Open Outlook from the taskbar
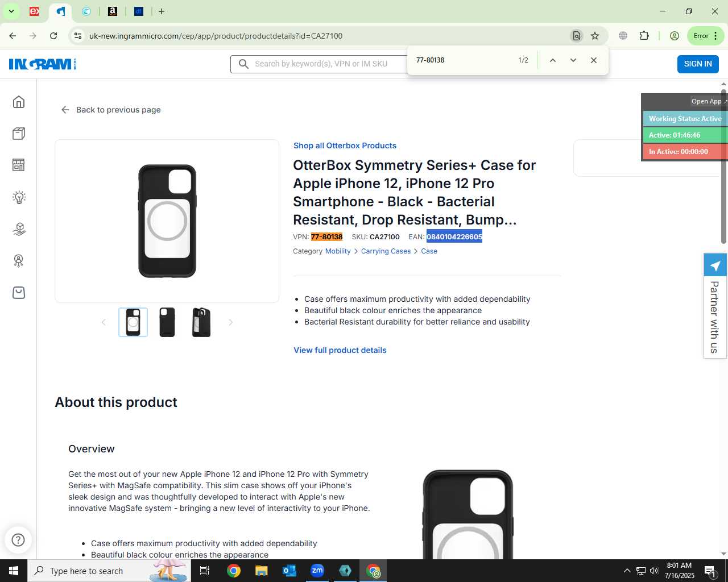 coord(289,571)
